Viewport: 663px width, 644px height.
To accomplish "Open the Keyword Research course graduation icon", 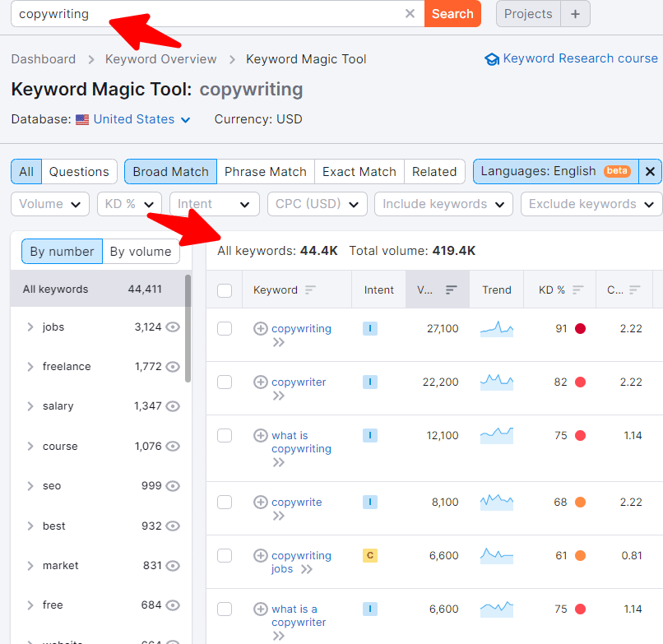I will click(x=492, y=58).
